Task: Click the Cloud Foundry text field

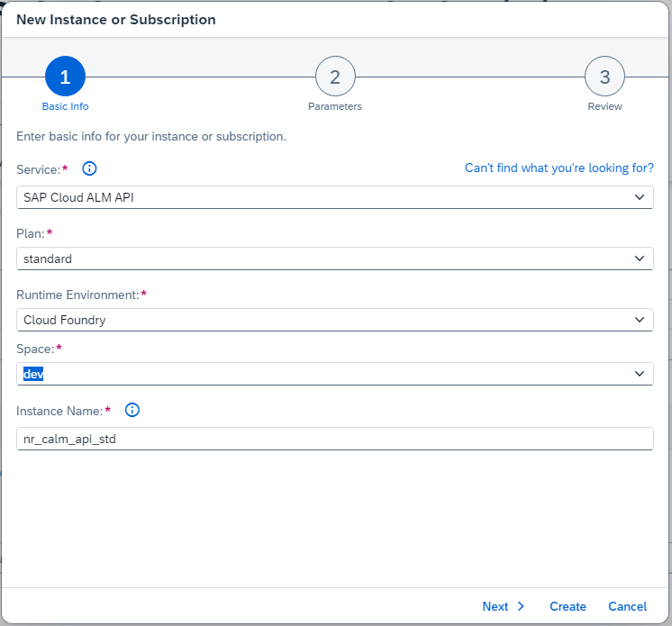Action: tap(315, 320)
